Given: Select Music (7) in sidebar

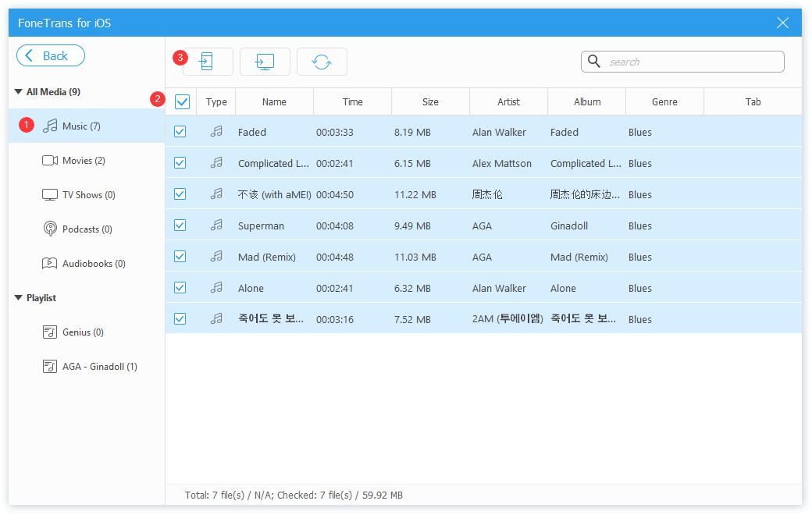Looking at the screenshot, I should click(x=87, y=126).
